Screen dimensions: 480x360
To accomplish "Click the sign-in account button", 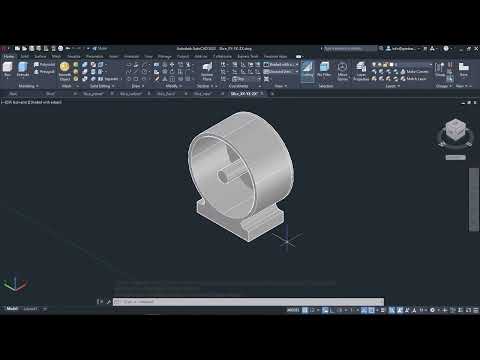I will (x=402, y=49).
